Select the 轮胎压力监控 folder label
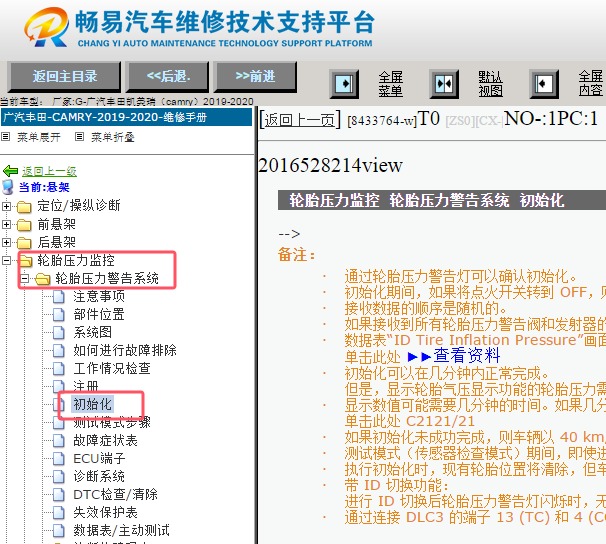The height and width of the screenshot is (544, 606). coord(76,260)
